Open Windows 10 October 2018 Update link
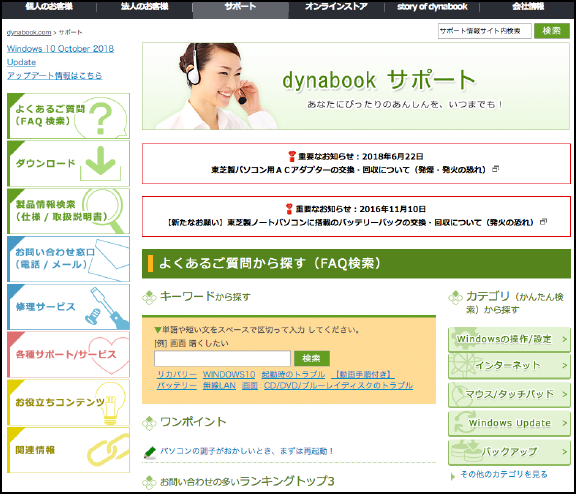 coord(60,55)
